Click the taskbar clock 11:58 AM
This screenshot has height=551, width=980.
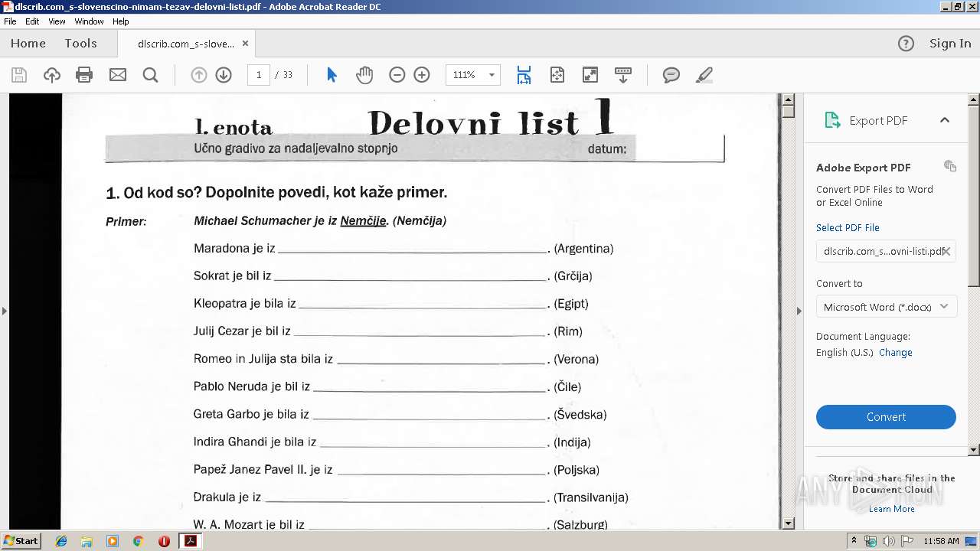[x=941, y=541]
